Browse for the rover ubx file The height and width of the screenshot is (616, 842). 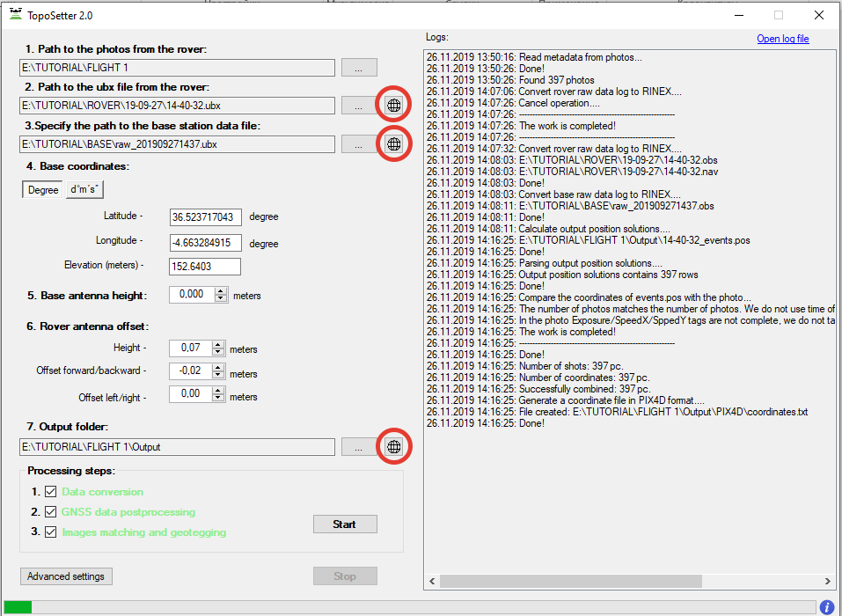359,106
